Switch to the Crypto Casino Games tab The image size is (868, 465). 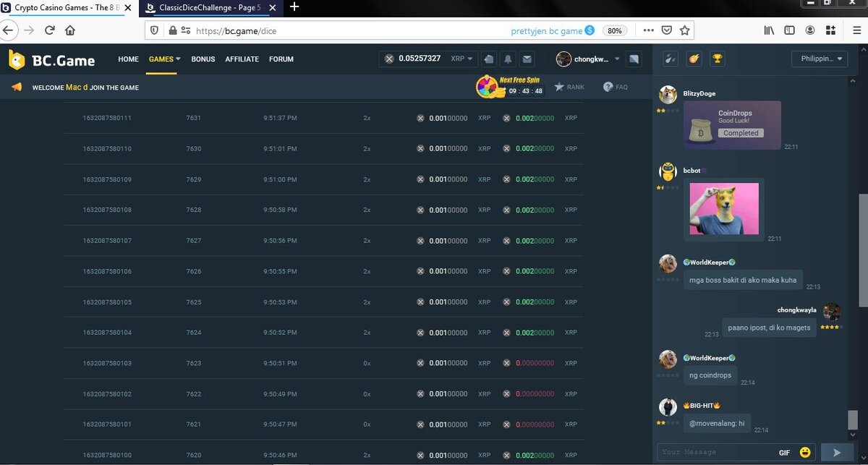tap(65, 7)
